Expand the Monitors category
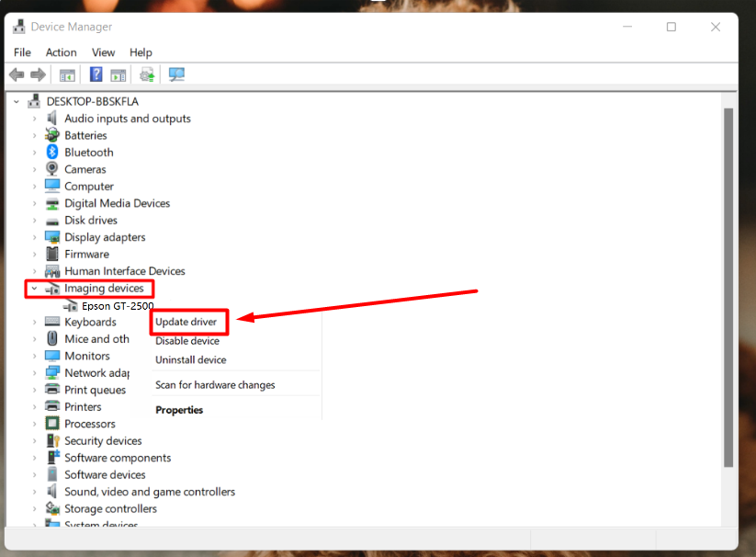756x557 pixels. [34, 356]
